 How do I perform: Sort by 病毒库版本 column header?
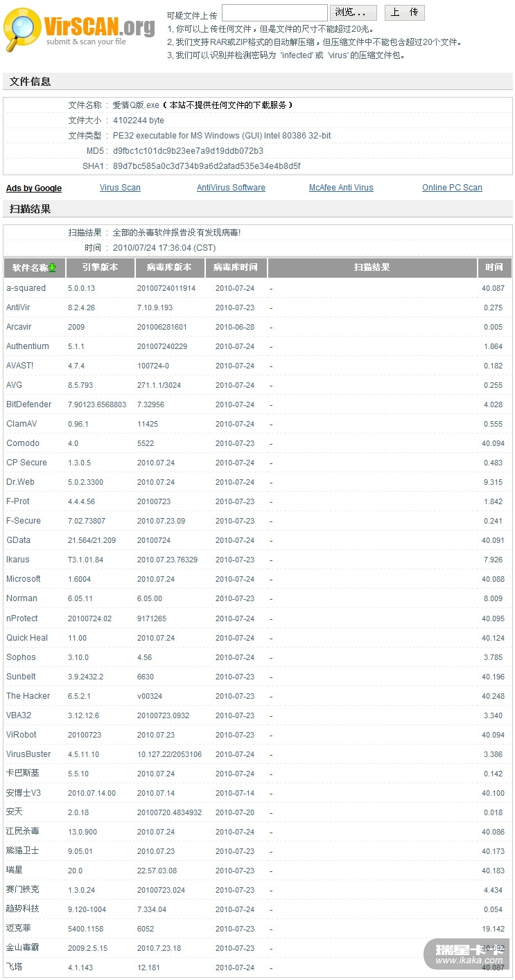pos(169,267)
